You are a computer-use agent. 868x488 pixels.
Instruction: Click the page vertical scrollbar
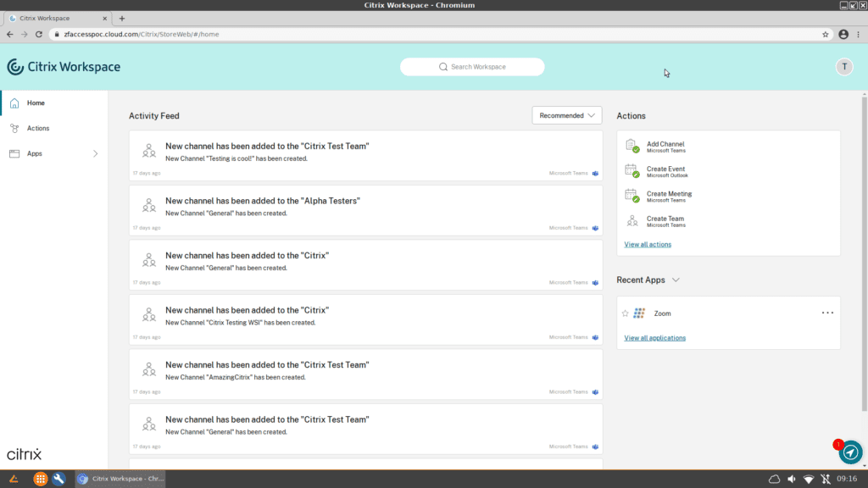[864, 254]
